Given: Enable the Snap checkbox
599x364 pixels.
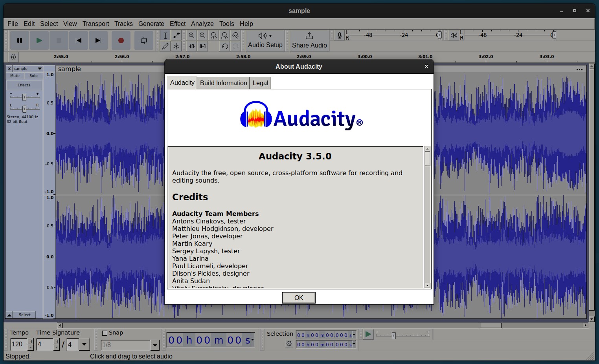Looking at the screenshot, I should (105, 333).
